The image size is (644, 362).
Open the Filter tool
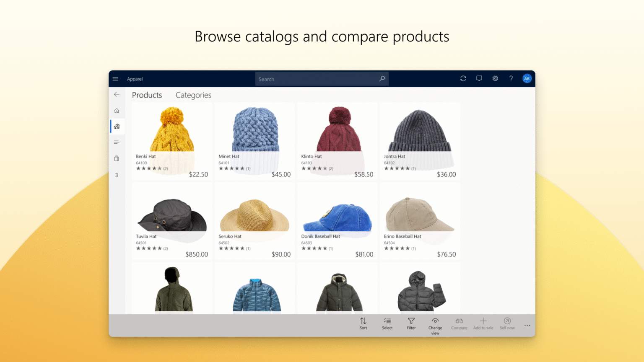[411, 324]
